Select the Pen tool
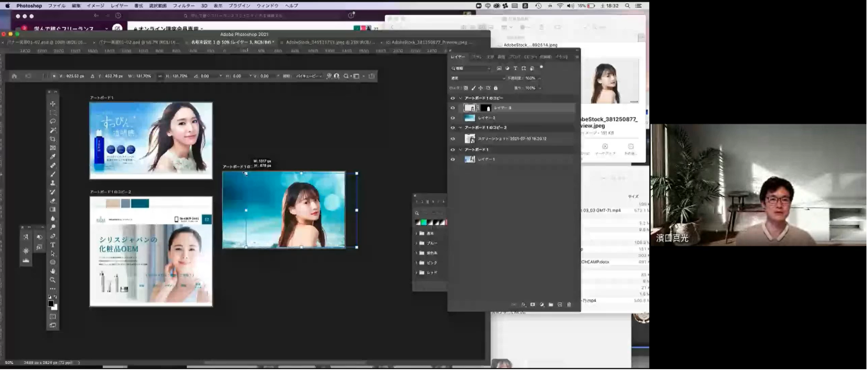 coord(53,236)
